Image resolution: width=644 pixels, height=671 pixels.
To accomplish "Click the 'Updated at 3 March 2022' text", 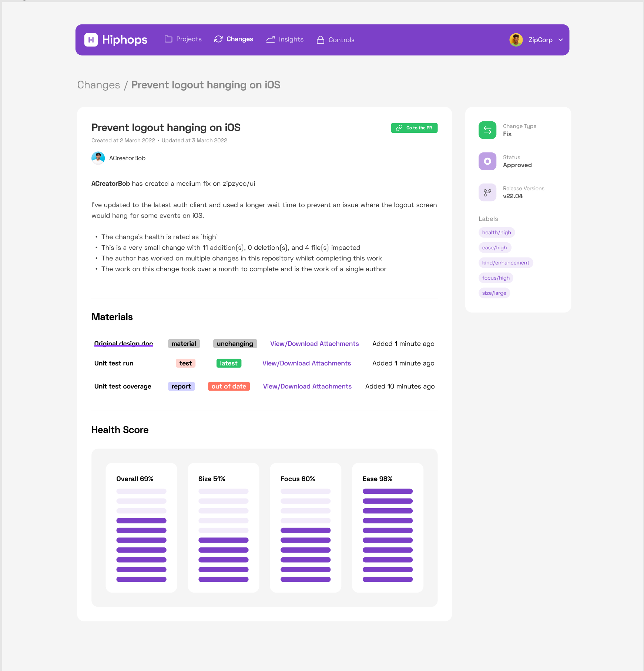I will click(194, 141).
